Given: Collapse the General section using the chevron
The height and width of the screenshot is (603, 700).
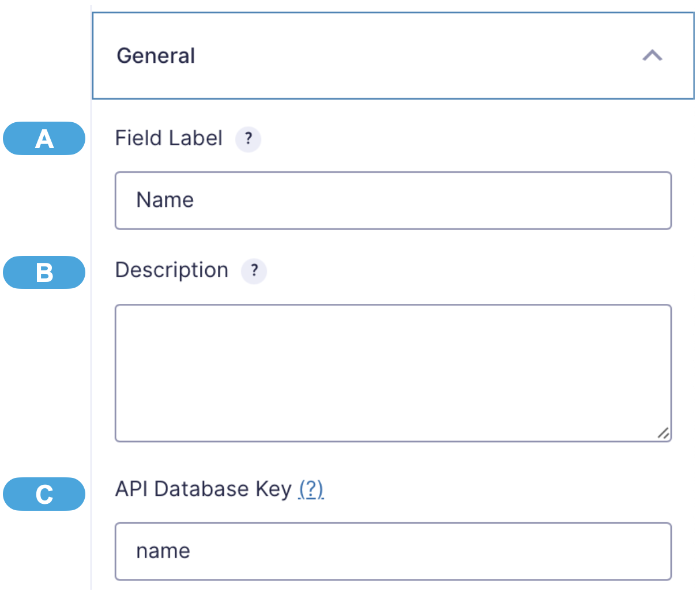Looking at the screenshot, I should tap(652, 56).
